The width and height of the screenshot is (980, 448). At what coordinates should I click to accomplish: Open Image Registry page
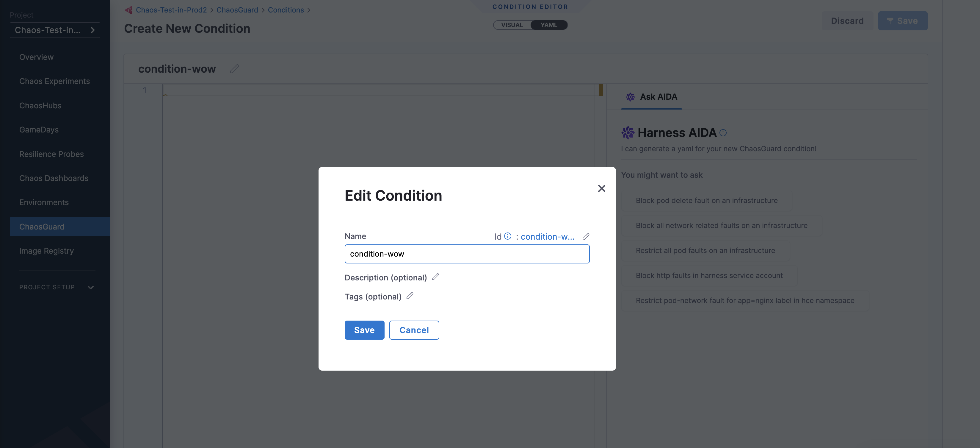[x=46, y=251]
